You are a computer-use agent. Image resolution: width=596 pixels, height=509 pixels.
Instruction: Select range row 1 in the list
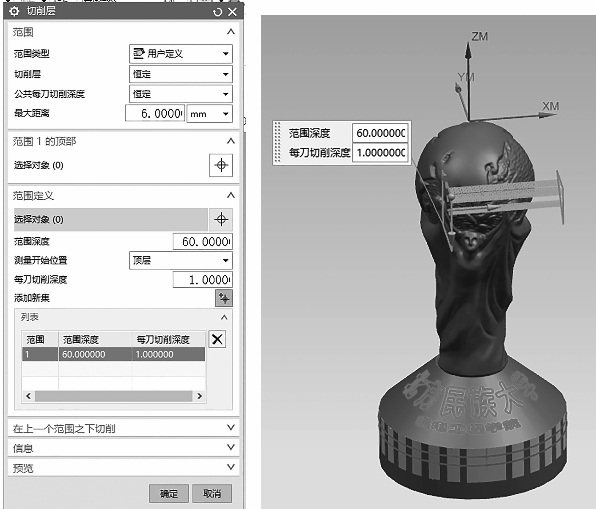point(114,354)
